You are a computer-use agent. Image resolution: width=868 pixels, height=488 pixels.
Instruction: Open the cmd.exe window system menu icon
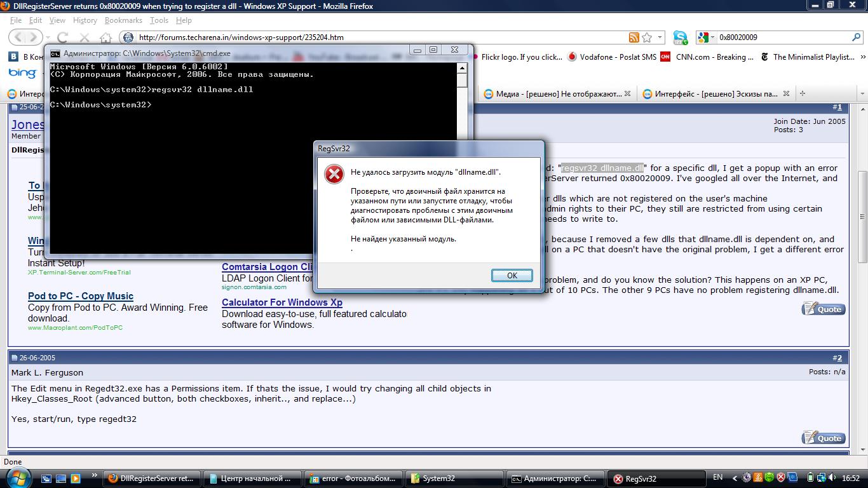pyautogui.click(x=55, y=53)
